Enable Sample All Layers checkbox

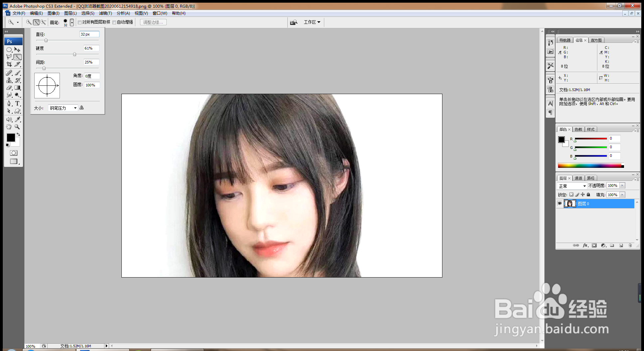[x=80, y=23]
